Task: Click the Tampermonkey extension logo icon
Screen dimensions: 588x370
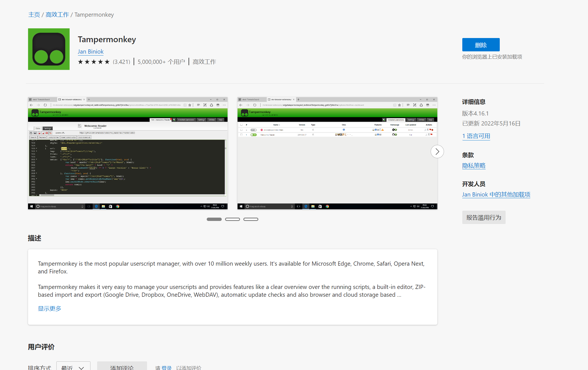Action: [x=49, y=49]
